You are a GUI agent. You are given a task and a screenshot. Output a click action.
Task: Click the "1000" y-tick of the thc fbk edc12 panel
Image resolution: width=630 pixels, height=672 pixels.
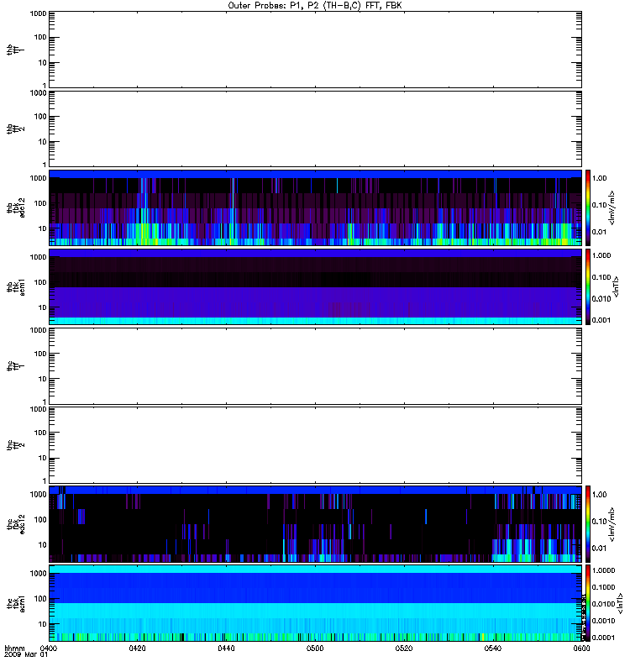[38, 495]
